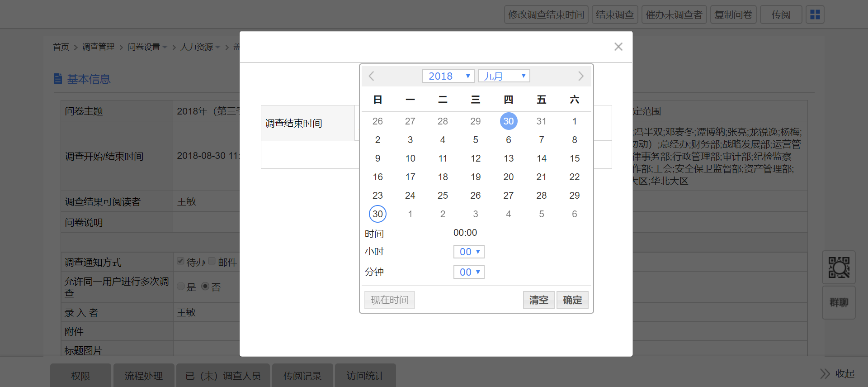Image resolution: width=868 pixels, height=387 pixels.
Task: Open the 分钟 minute dropdown
Action: tap(469, 272)
